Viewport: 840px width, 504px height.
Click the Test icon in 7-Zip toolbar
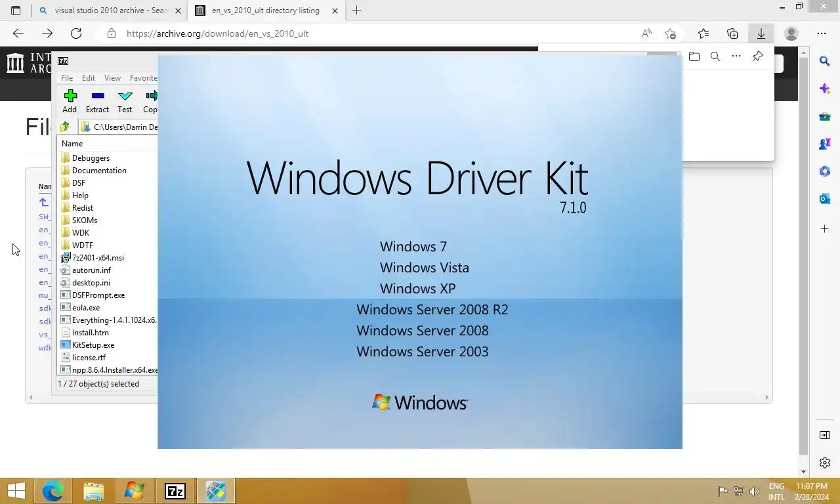(125, 101)
